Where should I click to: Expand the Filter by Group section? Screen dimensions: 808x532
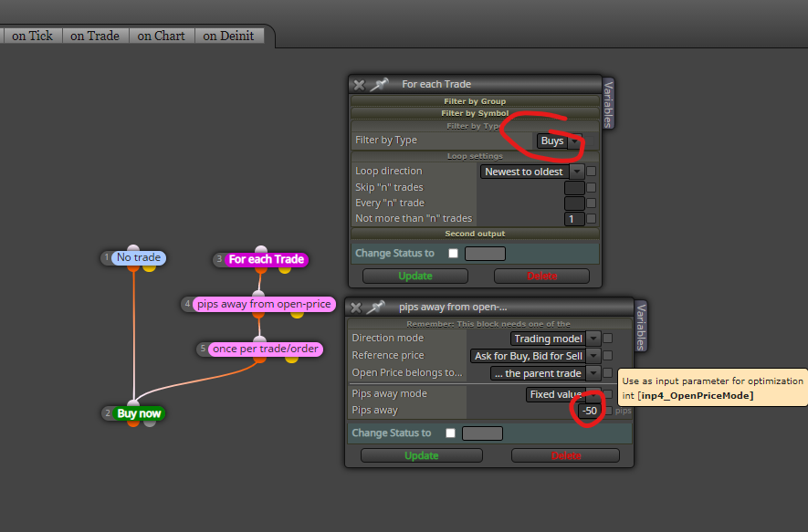click(x=475, y=101)
